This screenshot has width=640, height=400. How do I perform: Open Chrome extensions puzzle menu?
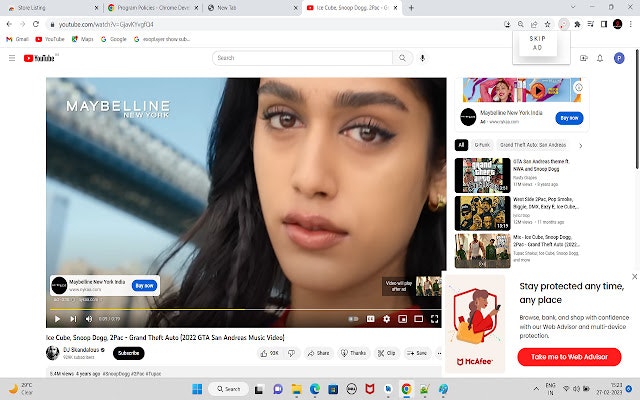pyautogui.click(x=577, y=24)
